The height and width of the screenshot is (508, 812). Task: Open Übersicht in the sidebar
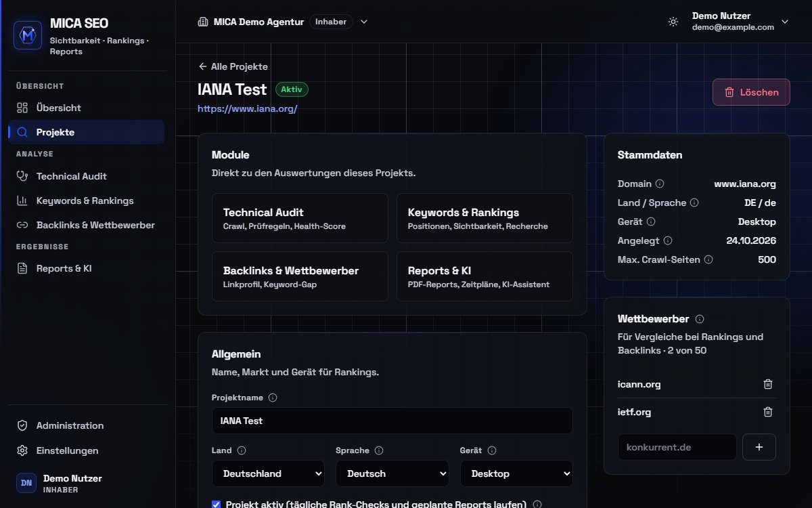[x=87, y=108]
